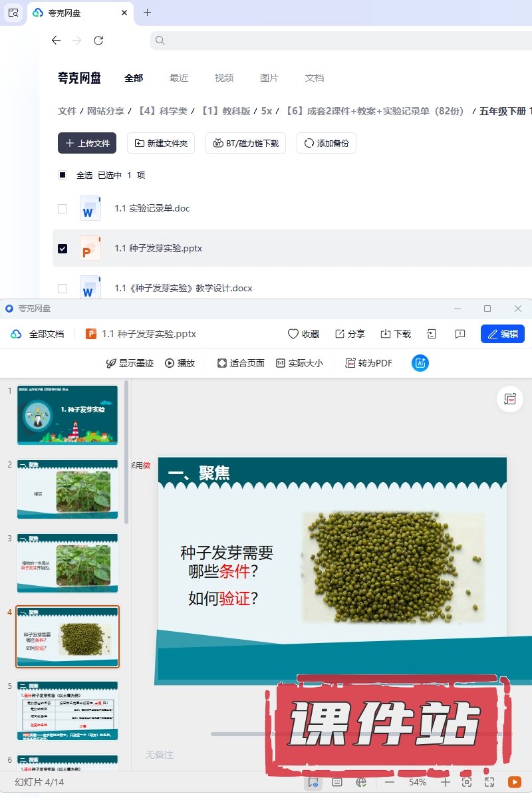Click the zoom out minus icon

click(x=390, y=782)
